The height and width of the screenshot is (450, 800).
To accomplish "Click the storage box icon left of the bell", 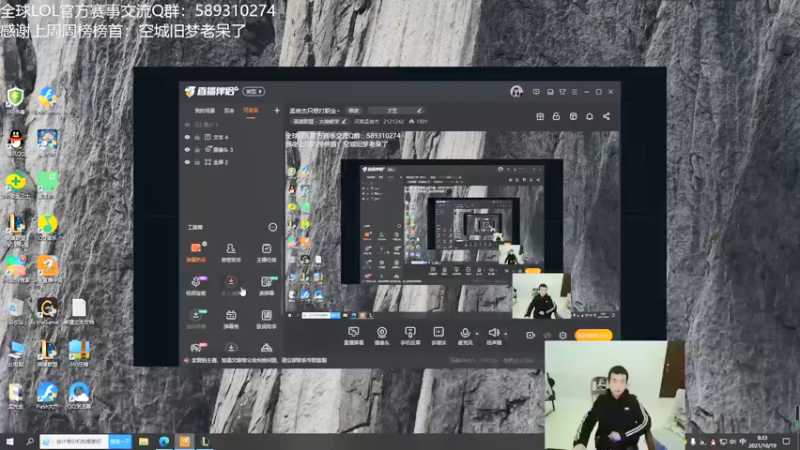I will (573, 116).
